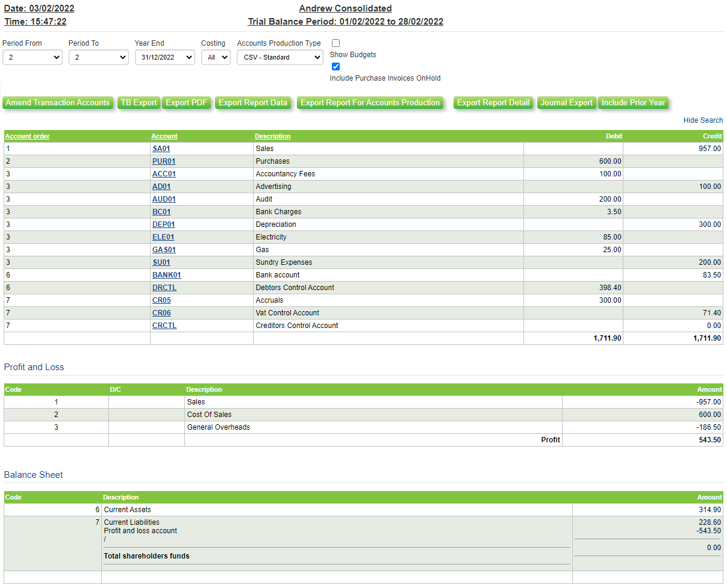
Task: Open the DRCTL account link
Action: tap(164, 288)
